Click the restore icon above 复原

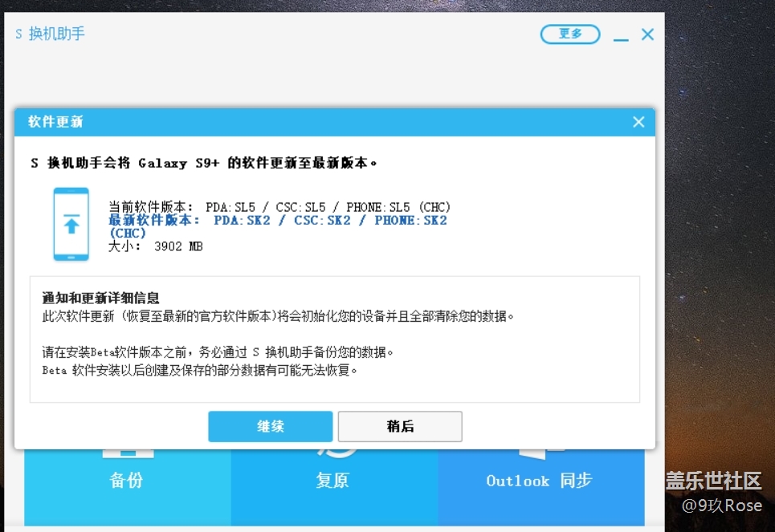(x=333, y=453)
